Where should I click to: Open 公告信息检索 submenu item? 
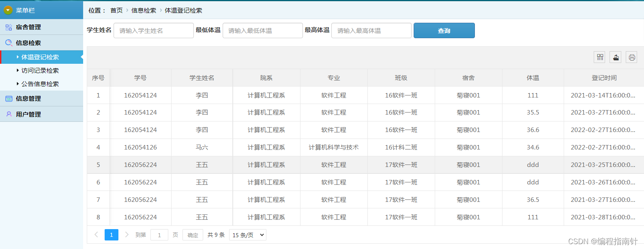pyautogui.click(x=41, y=84)
